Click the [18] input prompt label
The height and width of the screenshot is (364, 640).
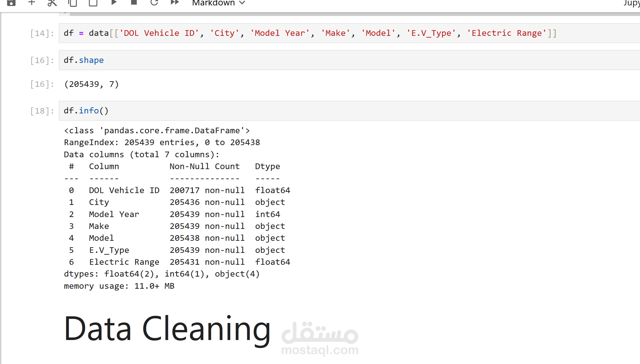42,111
